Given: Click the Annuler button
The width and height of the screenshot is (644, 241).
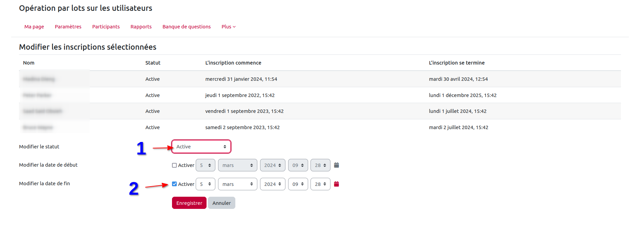Looking at the screenshot, I should tap(221, 203).
